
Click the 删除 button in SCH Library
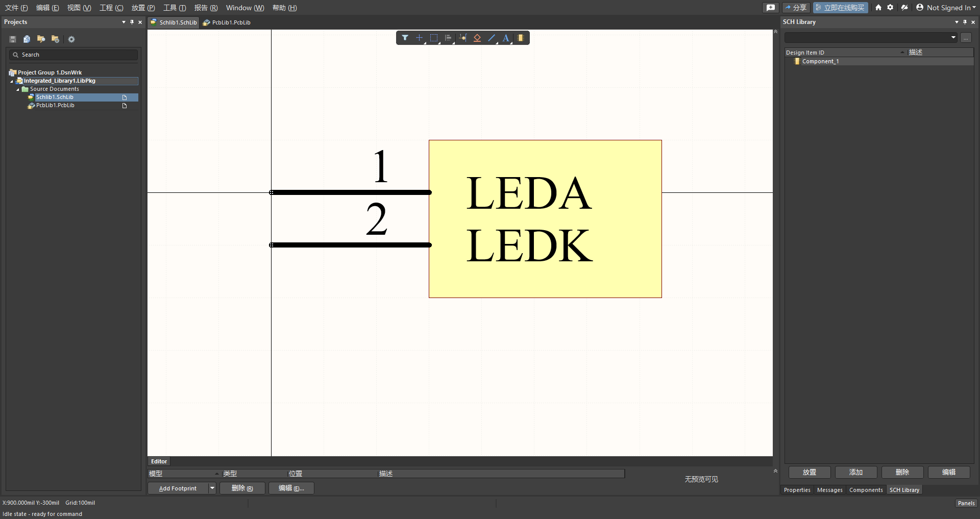pos(902,472)
